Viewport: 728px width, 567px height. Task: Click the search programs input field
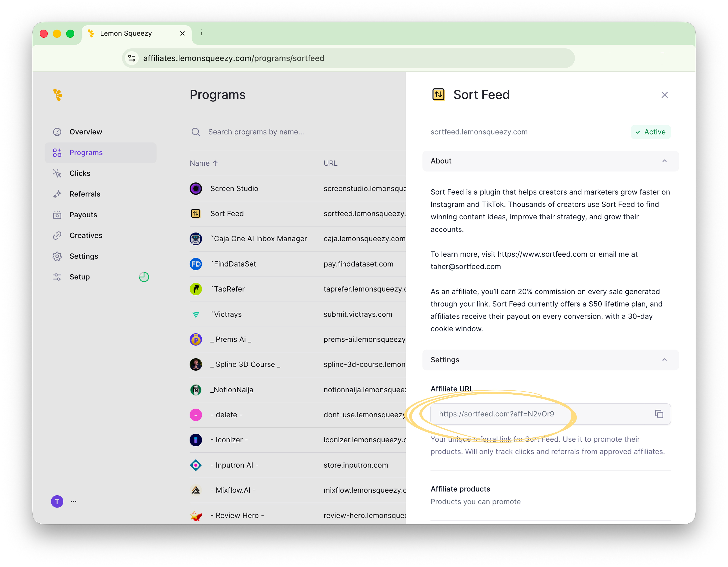tap(256, 132)
